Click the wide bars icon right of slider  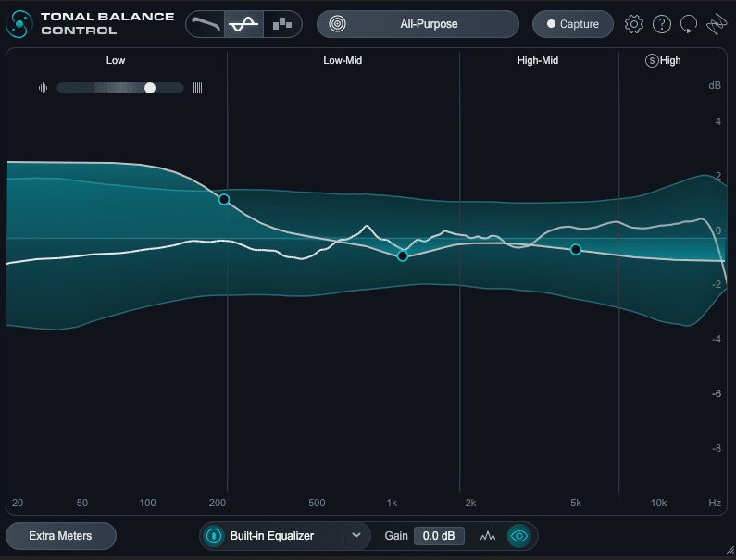tap(197, 88)
